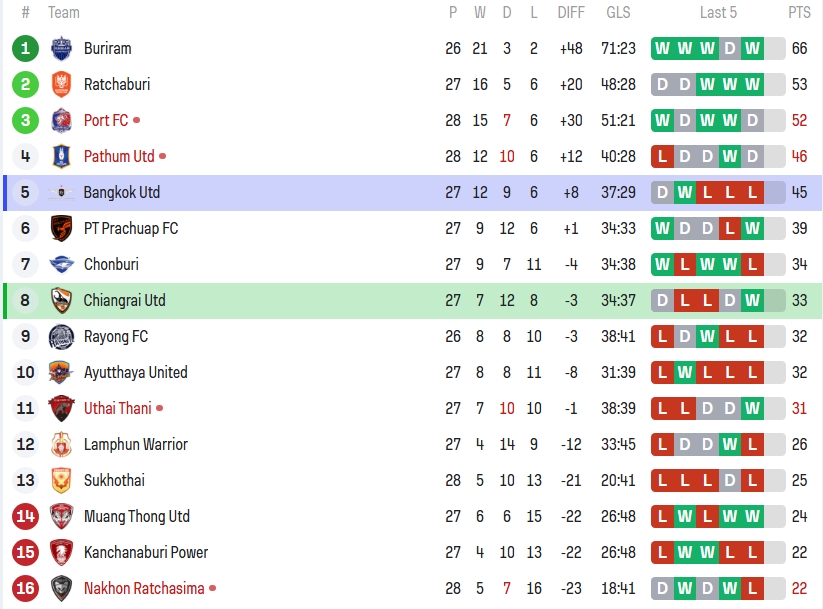Image resolution: width=823 pixels, height=609 pixels.
Task: Open the Sukhothai team link
Action: tap(114, 480)
